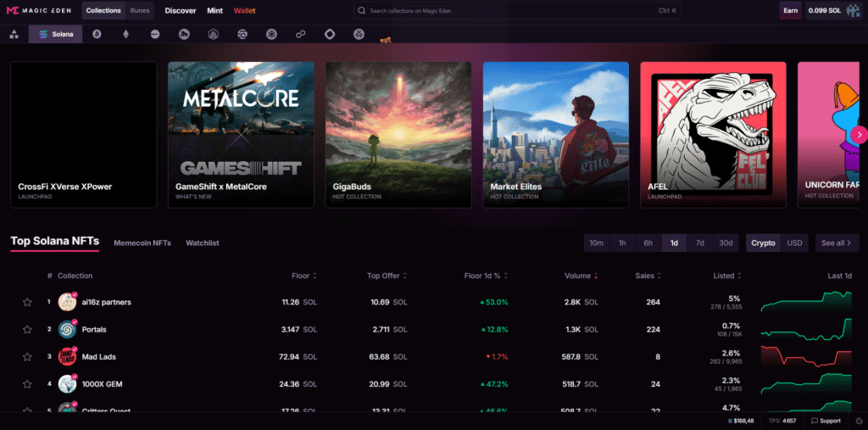Expand See all collections
The height and width of the screenshot is (430, 868).
pyautogui.click(x=837, y=243)
